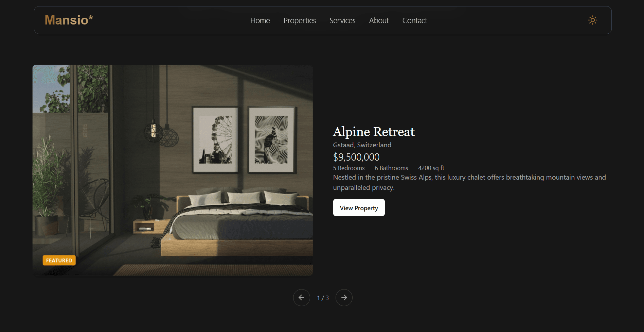Click the Alpine Retreat bedroom image
This screenshot has width=644, height=332.
173,170
